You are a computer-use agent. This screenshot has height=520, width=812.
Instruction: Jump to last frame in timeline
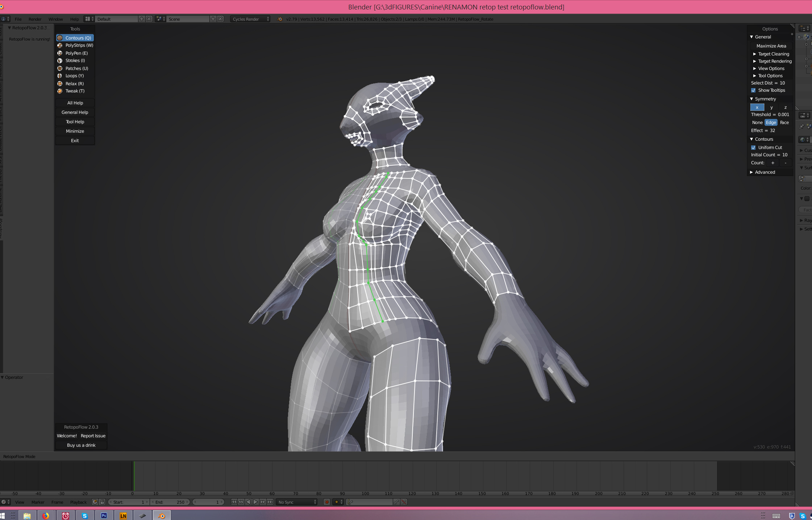click(270, 502)
